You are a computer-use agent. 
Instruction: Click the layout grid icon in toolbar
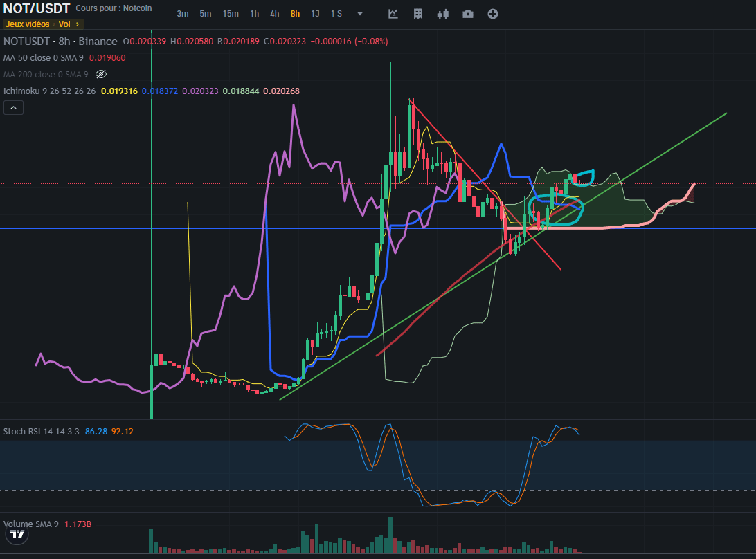(x=417, y=14)
